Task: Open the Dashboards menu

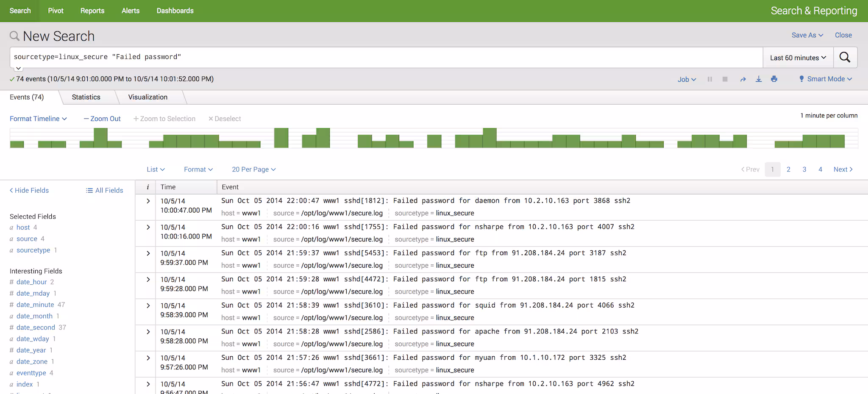Action: pyautogui.click(x=175, y=11)
